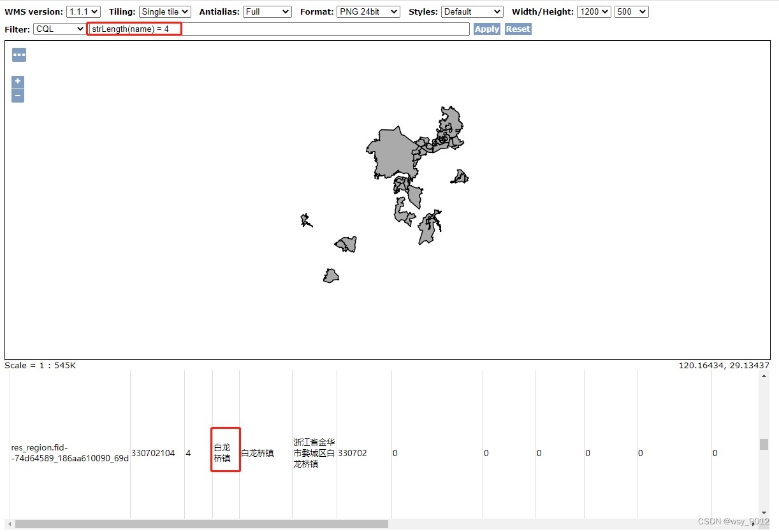Select the 白龙桥镇 highlighted table cell
The width and height of the screenshot is (779, 532).
[x=225, y=452]
